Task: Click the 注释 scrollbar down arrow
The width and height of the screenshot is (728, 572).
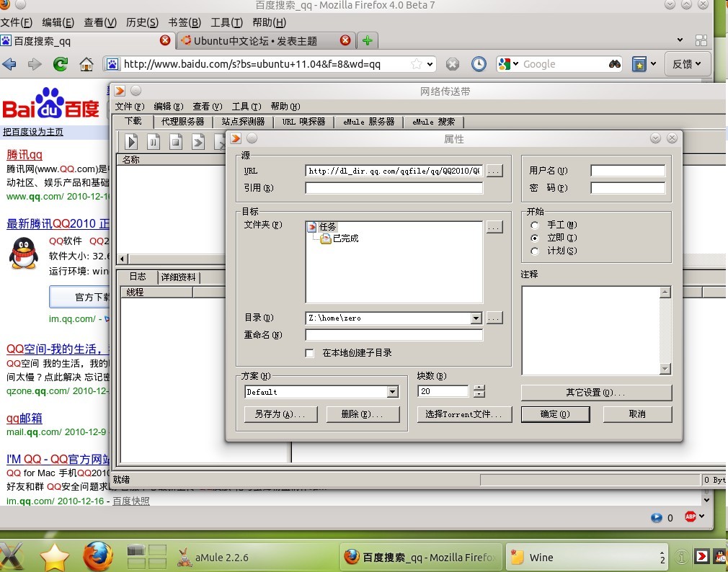Action: [x=665, y=369]
